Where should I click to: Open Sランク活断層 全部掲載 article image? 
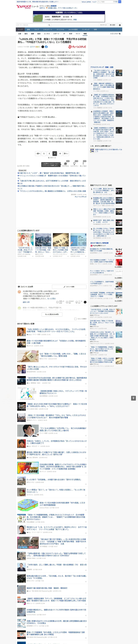[x=28, y=468]
